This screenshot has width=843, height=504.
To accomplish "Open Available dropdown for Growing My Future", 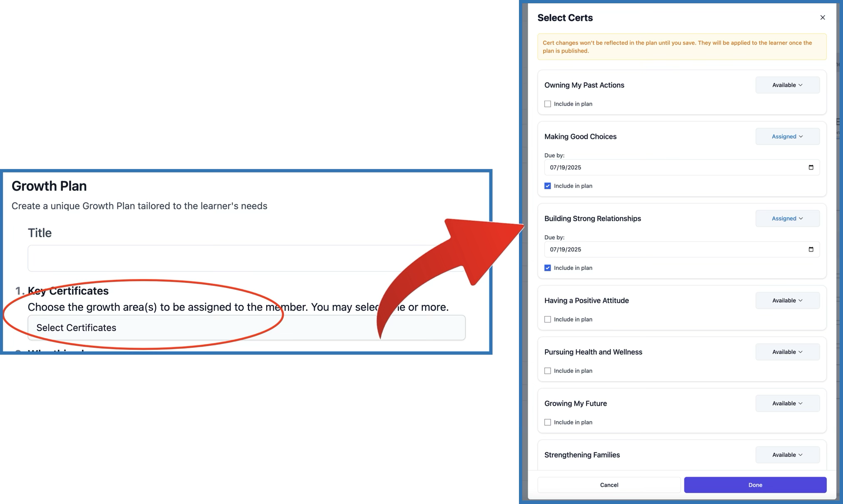I will click(787, 404).
